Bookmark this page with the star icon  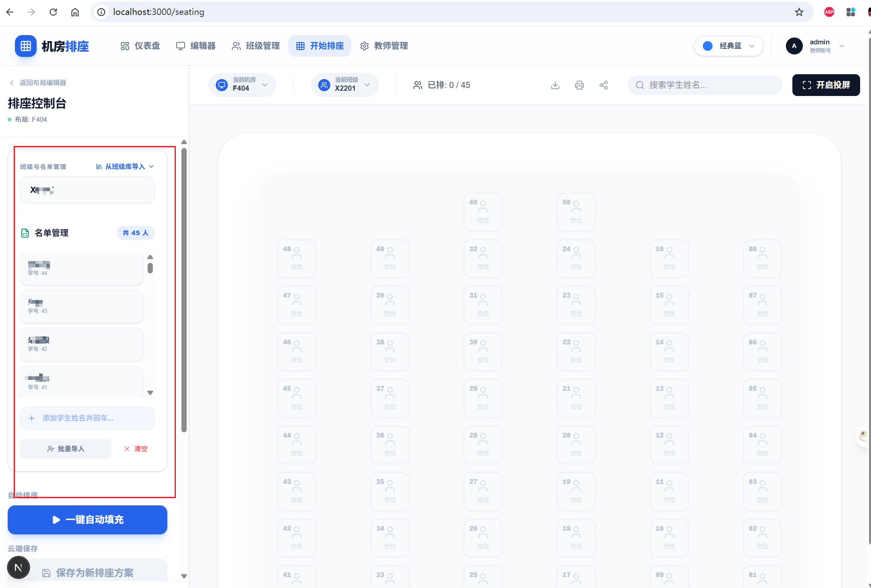(x=799, y=12)
